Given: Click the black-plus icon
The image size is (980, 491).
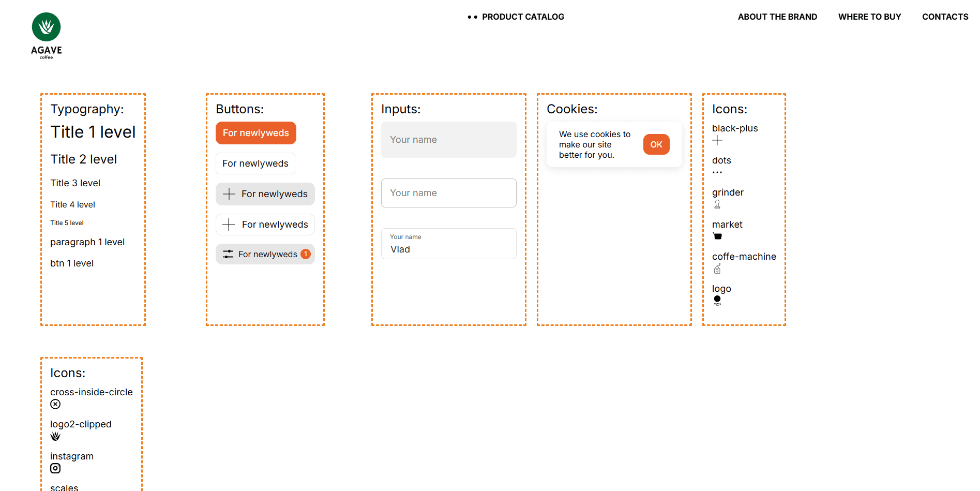Looking at the screenshot, I should coord(717,141).
